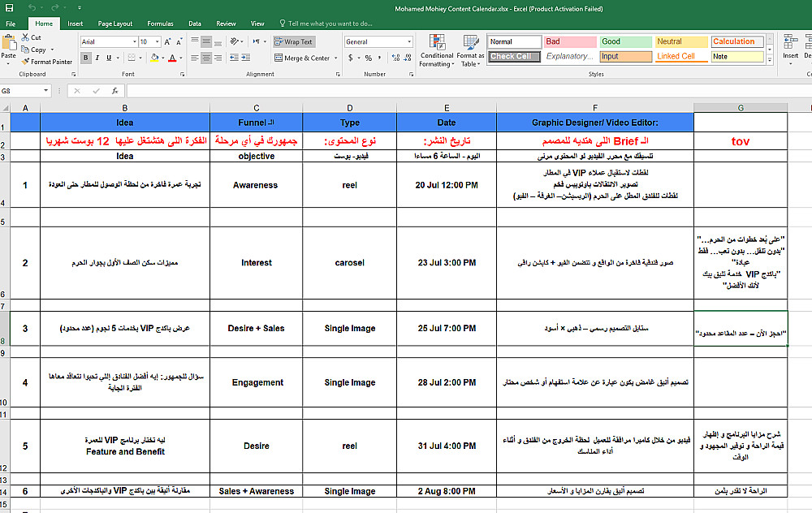Switch to the Page Layout tab
The image size is (812, 513).
click(115, 24)
